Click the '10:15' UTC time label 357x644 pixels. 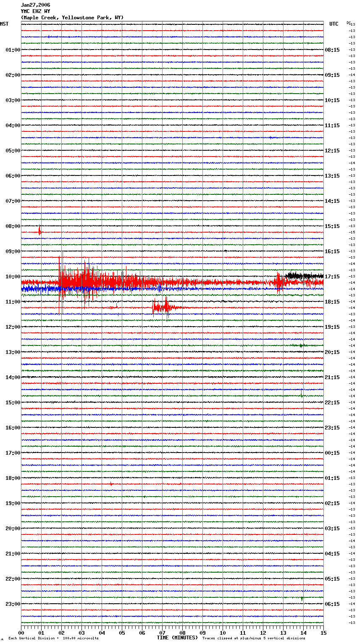click(x=332, y=100)
